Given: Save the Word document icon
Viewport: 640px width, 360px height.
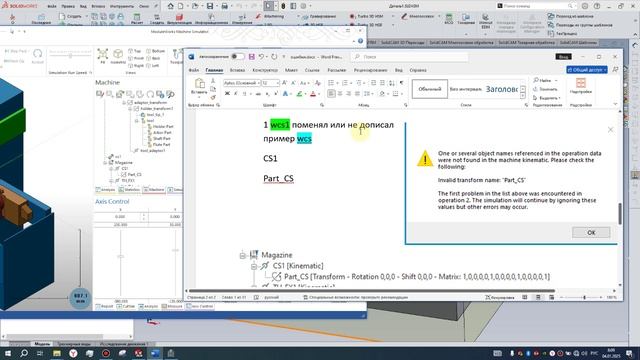Looking at the screenshot, I should tap(251, 56).
